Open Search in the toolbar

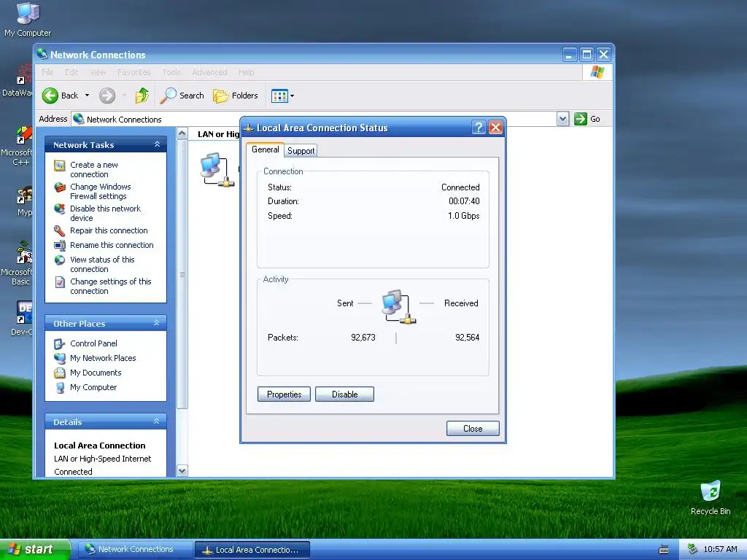click(x=182, y=96)
